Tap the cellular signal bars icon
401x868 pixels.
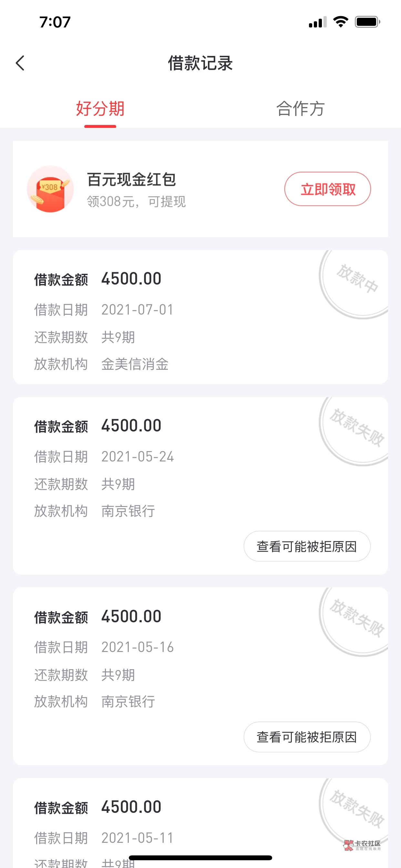pyautogui.click(x=317, y=22)
